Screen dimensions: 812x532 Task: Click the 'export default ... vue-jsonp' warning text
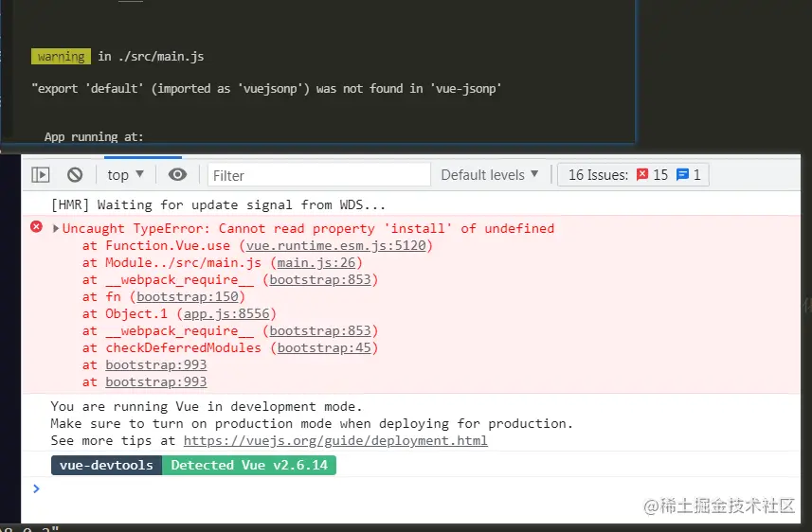[x=266, y=88]
